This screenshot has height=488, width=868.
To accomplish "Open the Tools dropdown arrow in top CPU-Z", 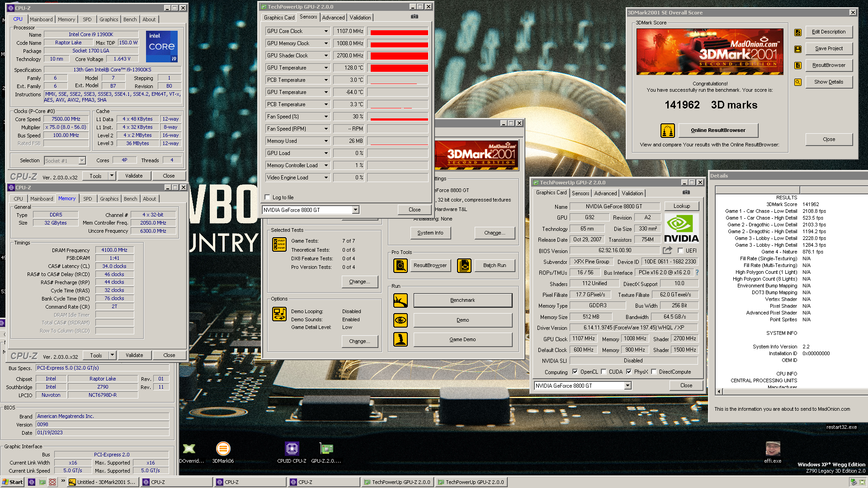I will (112, 176).
